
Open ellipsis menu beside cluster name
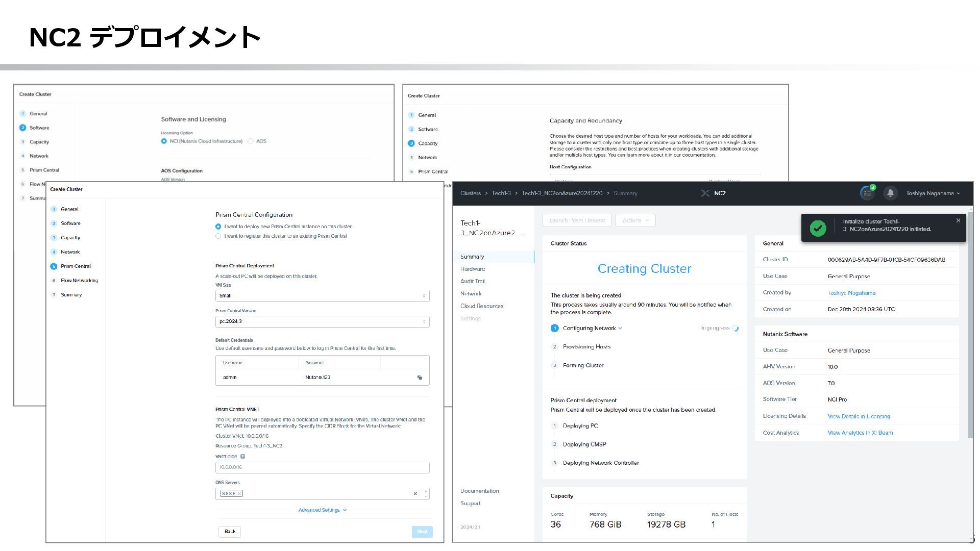click(523, 234)
